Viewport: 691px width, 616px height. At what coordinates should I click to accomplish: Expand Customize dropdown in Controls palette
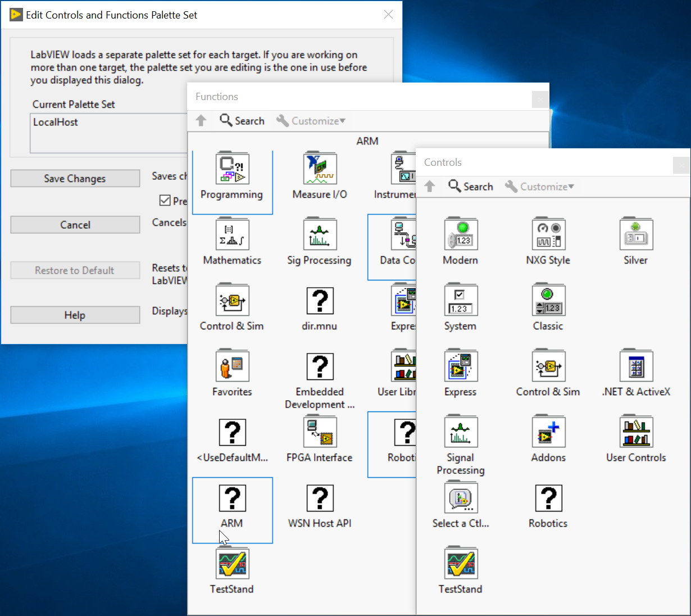[x=539, y=187]
